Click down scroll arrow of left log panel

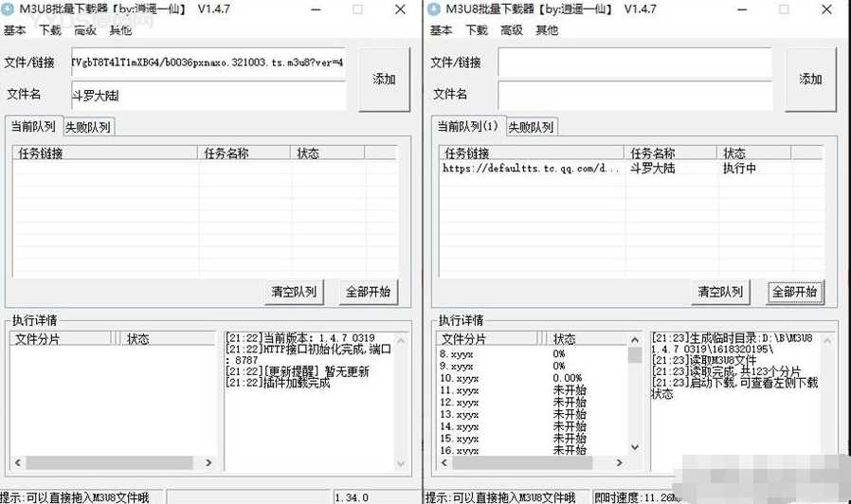point(401,464)
